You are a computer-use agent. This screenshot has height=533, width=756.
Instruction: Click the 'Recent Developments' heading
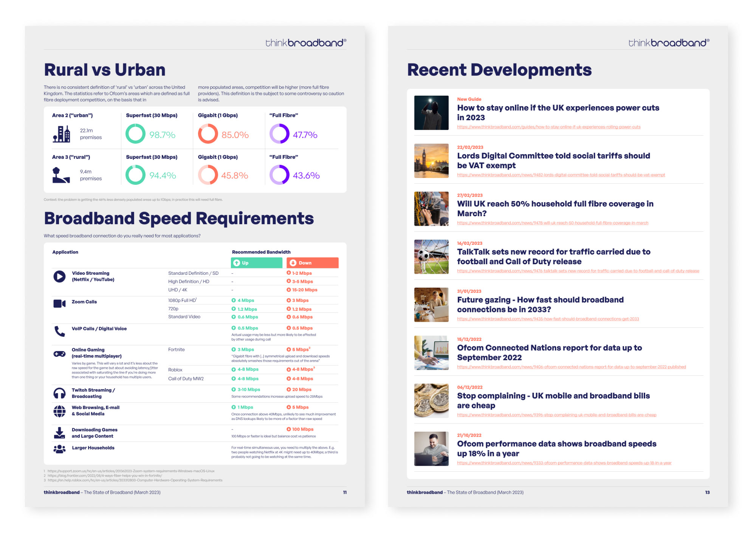[x=499, y=70]
